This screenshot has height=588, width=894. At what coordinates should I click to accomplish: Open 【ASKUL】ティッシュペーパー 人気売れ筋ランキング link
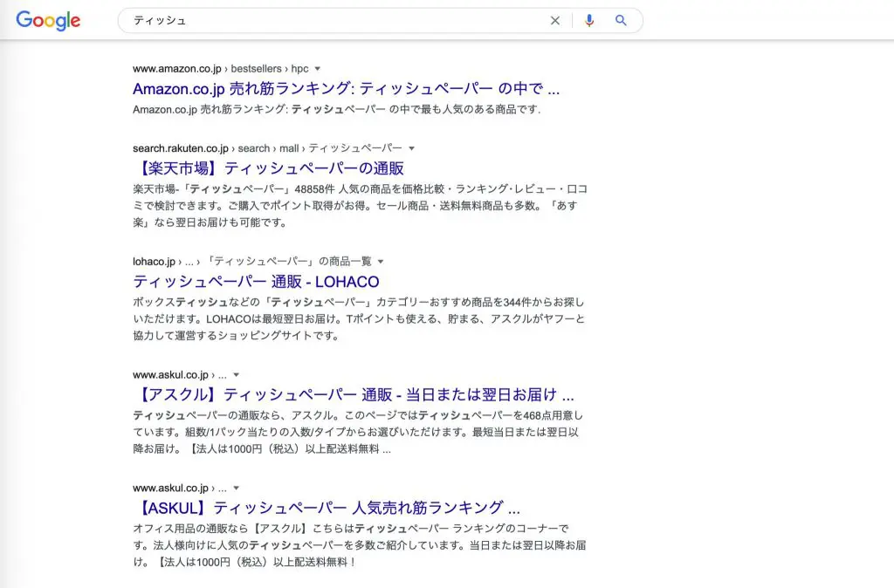[x=327, y=508]
